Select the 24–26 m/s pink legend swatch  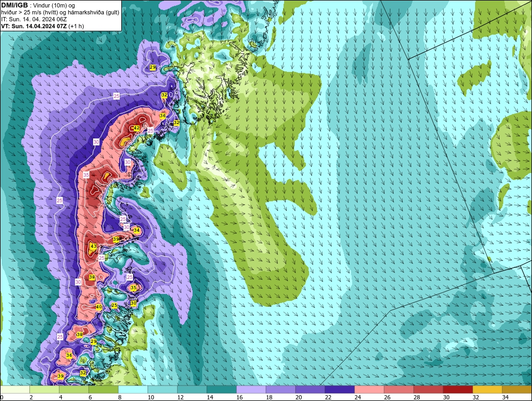coord(369,389)
